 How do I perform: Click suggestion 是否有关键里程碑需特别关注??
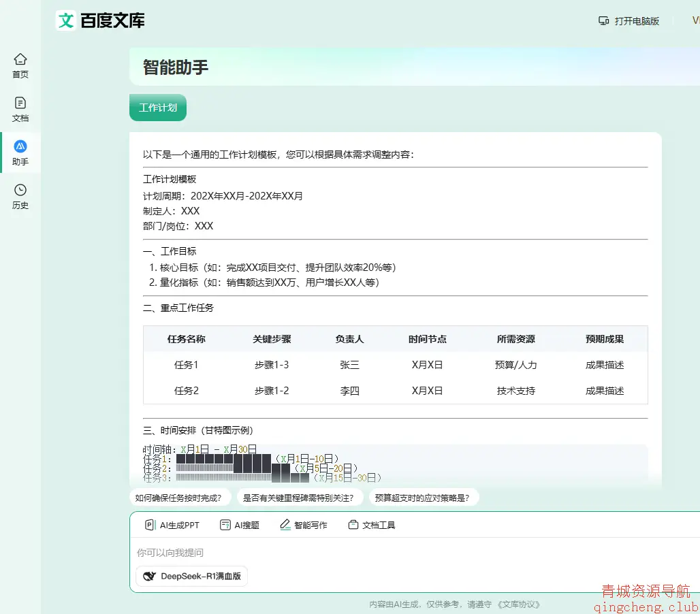(x=298, y=497)
